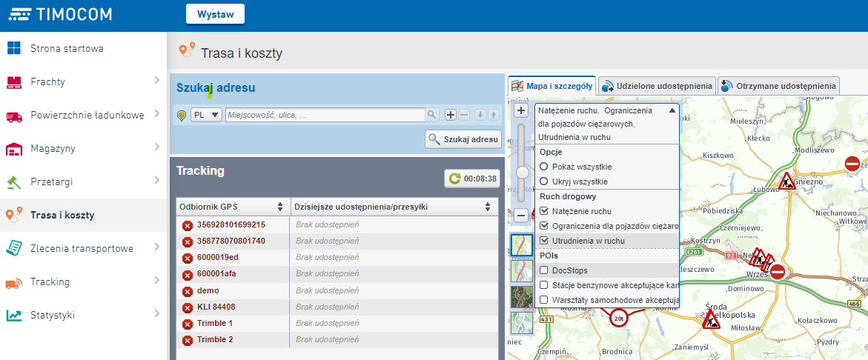Click the Wystaw button
The height and width of the screenshot is (360, 868).
(215, 14)
